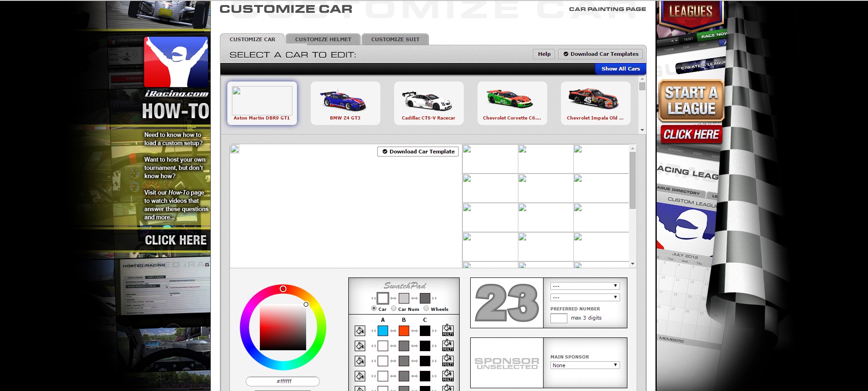Viewport: 868px width, 391px height.
Task: Click the pattern grid scroll down arrow
Action: [632, 264]
